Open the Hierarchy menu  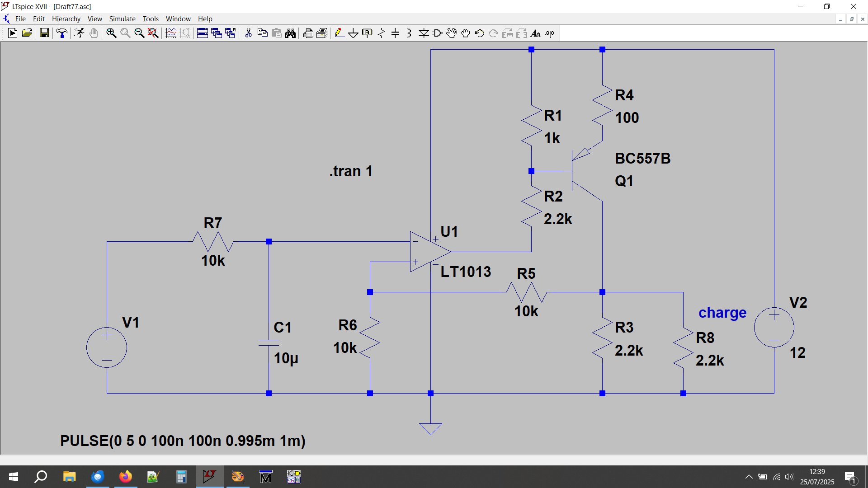pyautogui.click(x=66, y=19)
